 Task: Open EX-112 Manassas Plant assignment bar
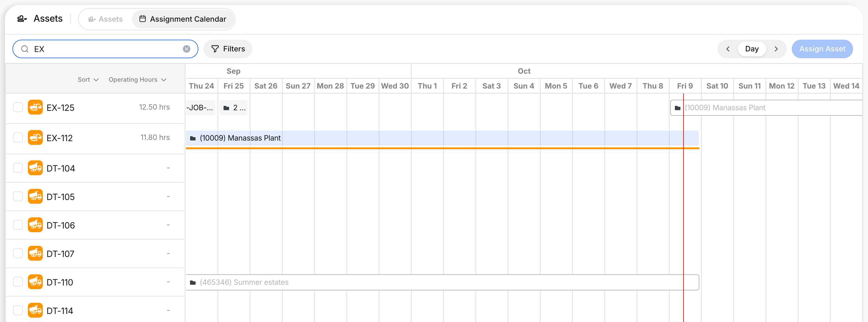(x=442, y=138)
